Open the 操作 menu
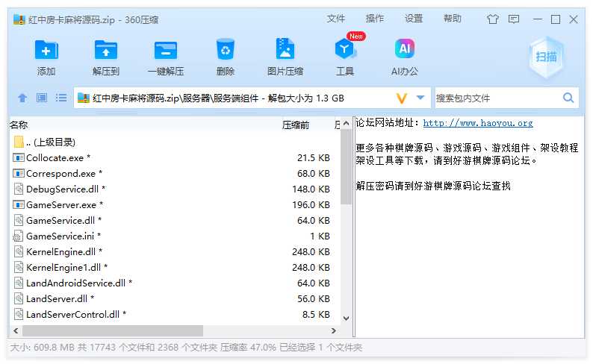The image size is (593, 364). pos(375,19)
